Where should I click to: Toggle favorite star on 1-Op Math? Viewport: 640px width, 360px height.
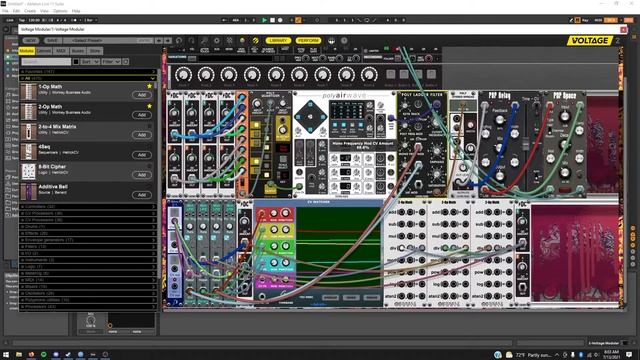pyautogui.click(x=149, y=86)
